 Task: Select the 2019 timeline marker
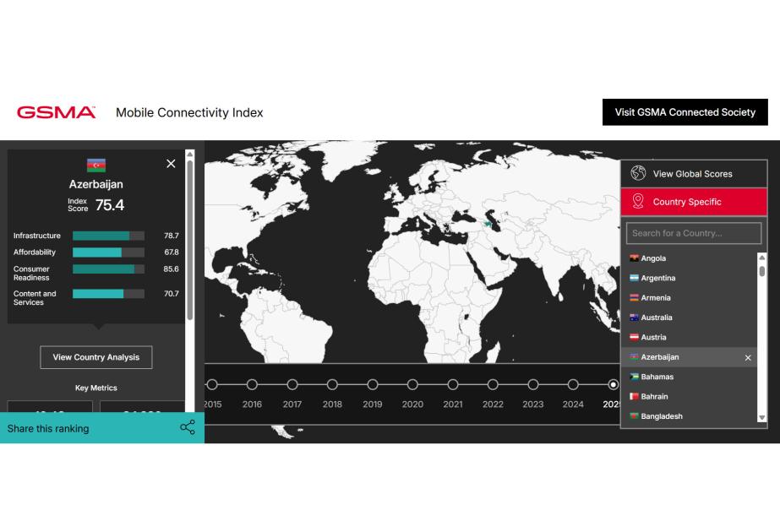click(x=373, y=384)
